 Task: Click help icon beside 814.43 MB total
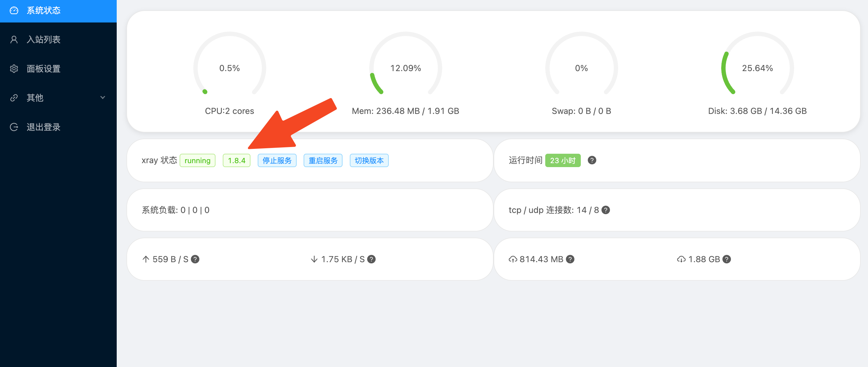pyautogui.click(x=570, y=259)
